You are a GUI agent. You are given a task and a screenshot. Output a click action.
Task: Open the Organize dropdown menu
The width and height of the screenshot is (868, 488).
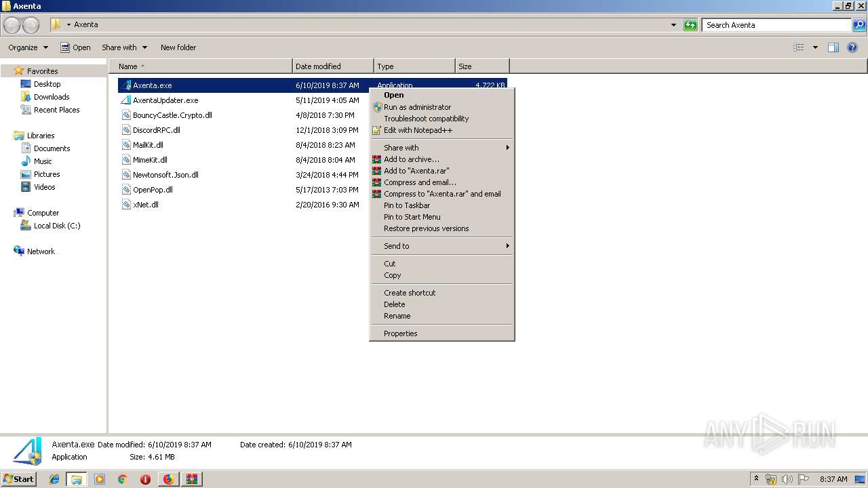28,47
